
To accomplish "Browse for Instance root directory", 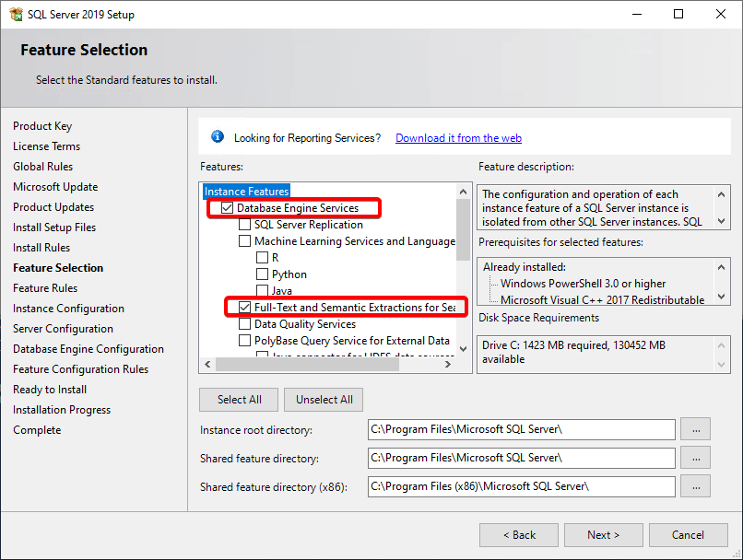I will [x=696, y=429].
